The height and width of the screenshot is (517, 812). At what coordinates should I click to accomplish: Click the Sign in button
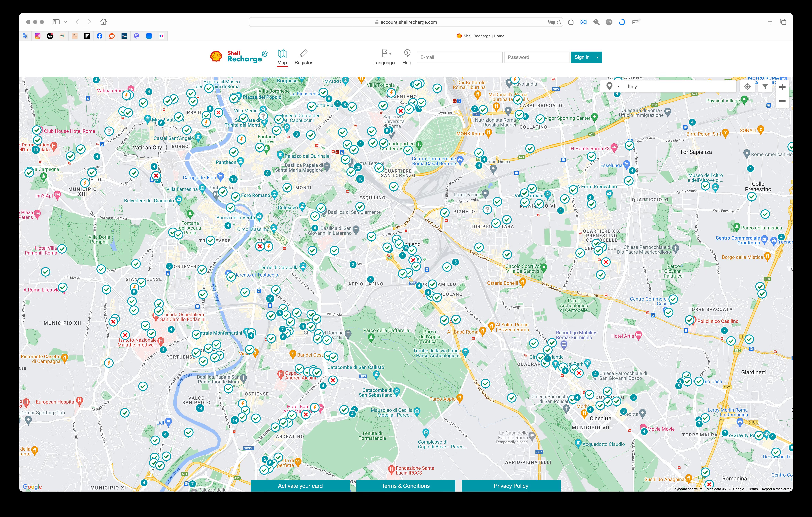(582, 57)
